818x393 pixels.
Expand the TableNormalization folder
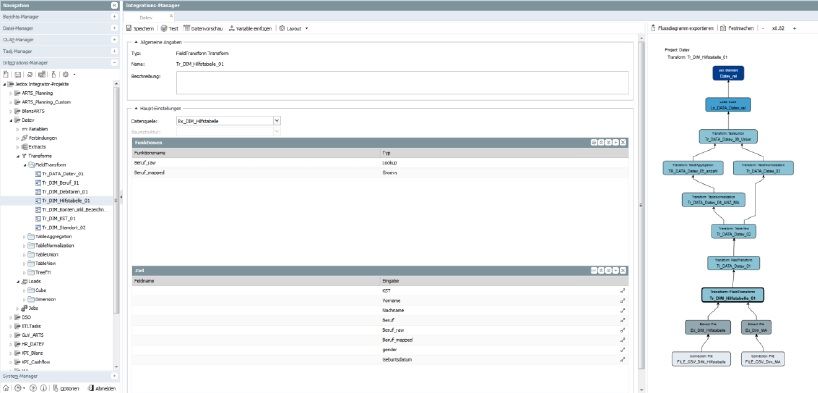point(24,245)
